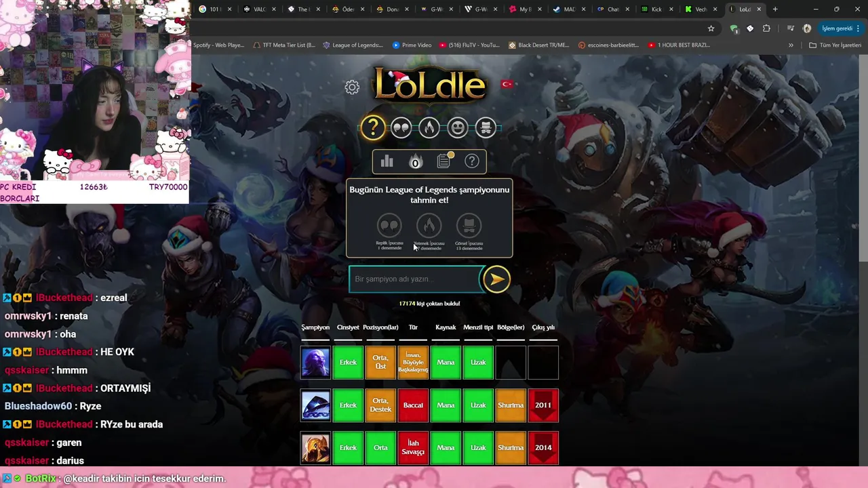Image resolution: width=868 pixels, height=488 pixels.
Task: Click the Kaynak column header
Action: (446, 327)
